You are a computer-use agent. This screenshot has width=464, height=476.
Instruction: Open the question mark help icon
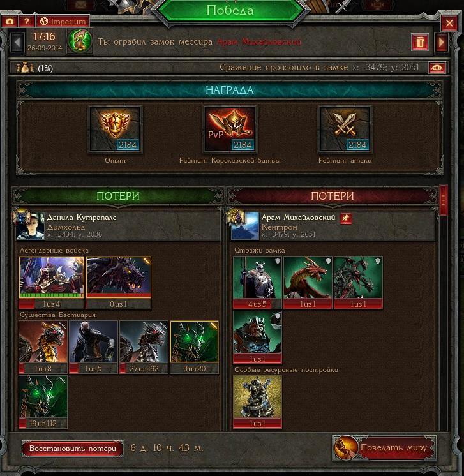coord(27,22)
